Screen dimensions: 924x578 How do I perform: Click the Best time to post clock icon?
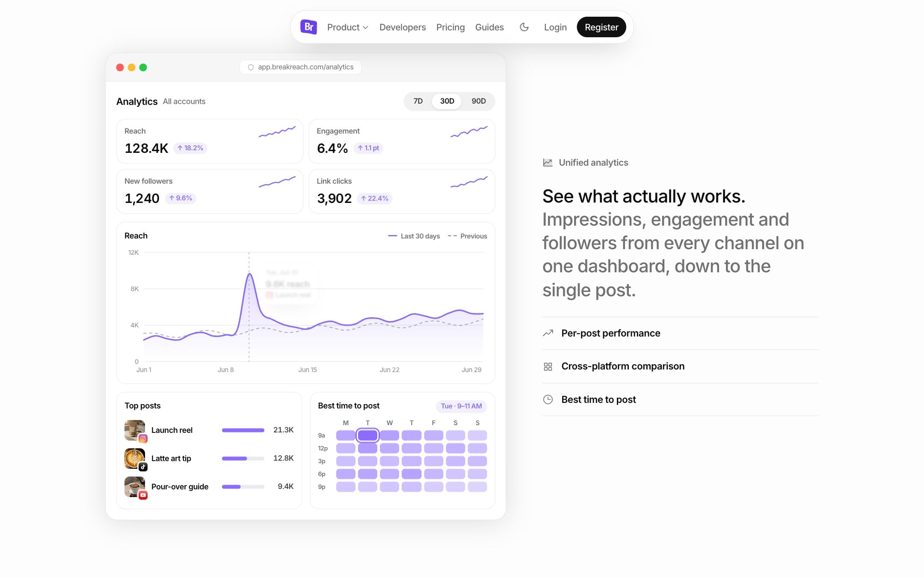tap(548, 399)
